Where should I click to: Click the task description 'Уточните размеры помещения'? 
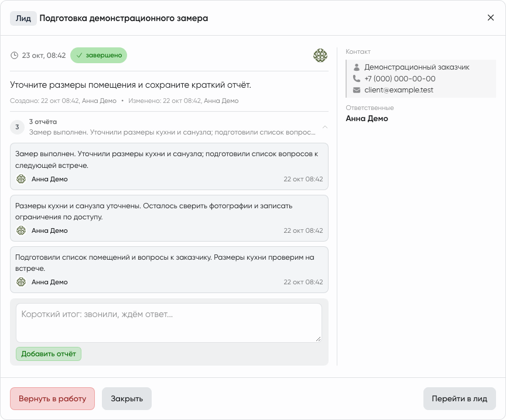[x=131, y=85]
